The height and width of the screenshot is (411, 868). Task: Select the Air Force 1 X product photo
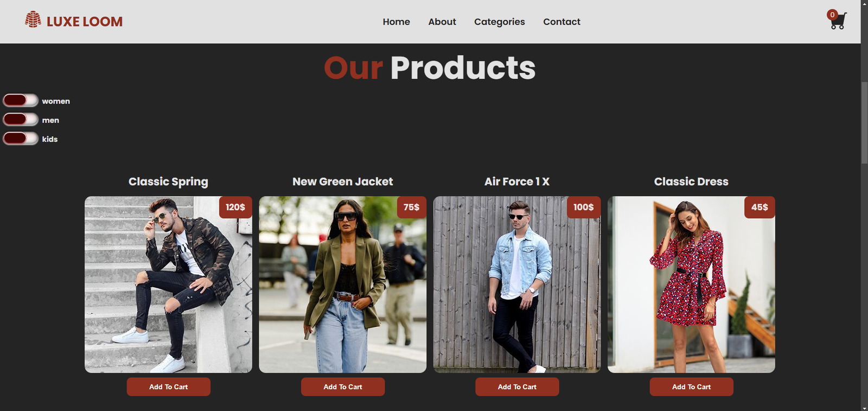517,284
